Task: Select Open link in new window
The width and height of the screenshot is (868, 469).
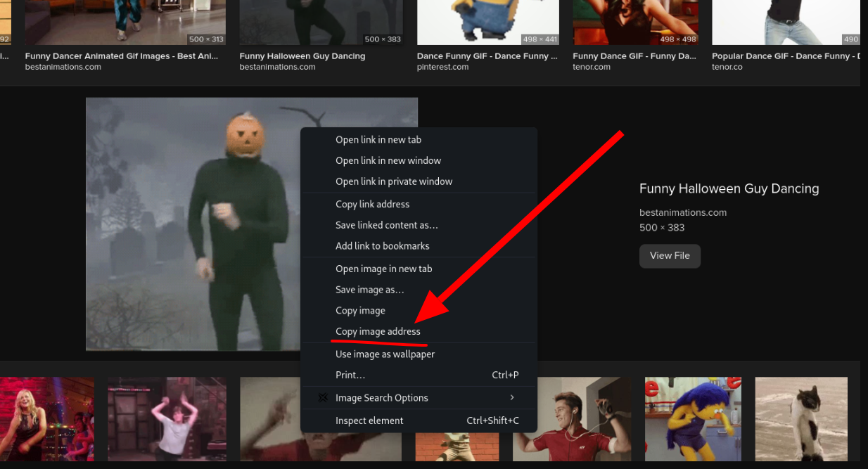Action: [388, 161]
